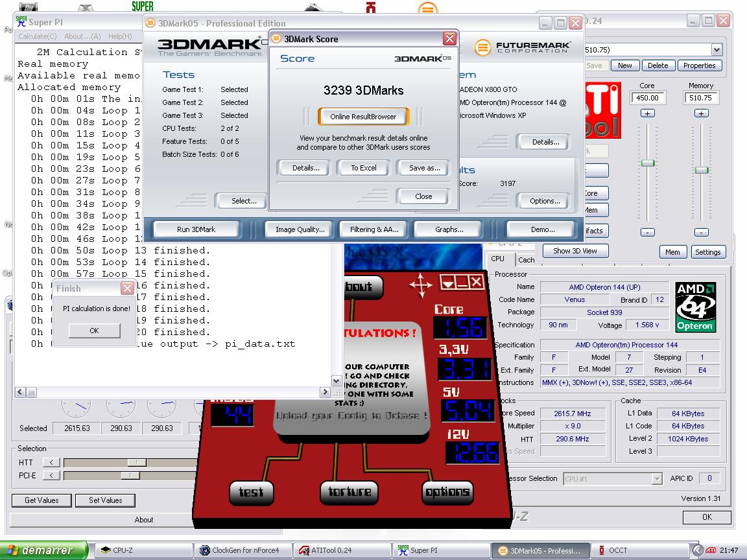Click the Memory clock value field 510.75
Screen dimensions: 747x560
(x=701, y=98)
